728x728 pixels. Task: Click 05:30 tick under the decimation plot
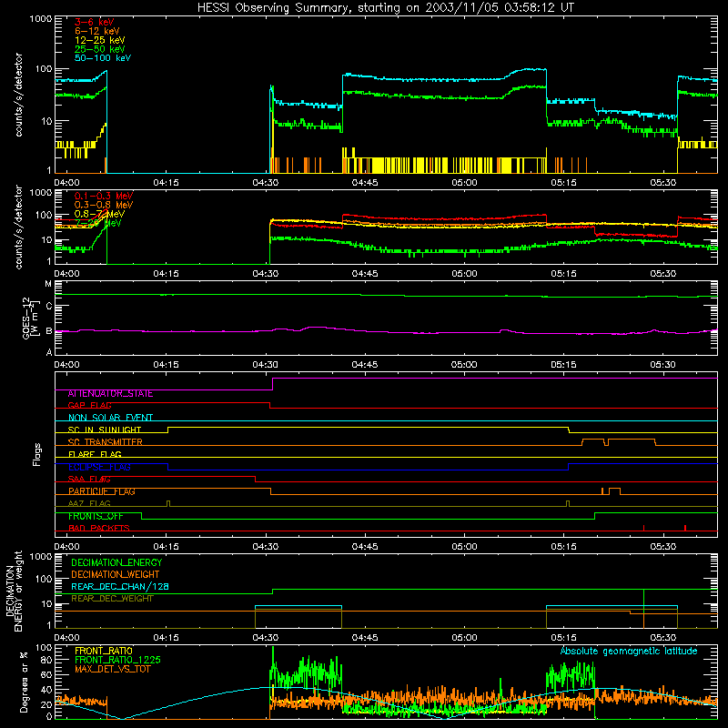[x=662, y=638]
